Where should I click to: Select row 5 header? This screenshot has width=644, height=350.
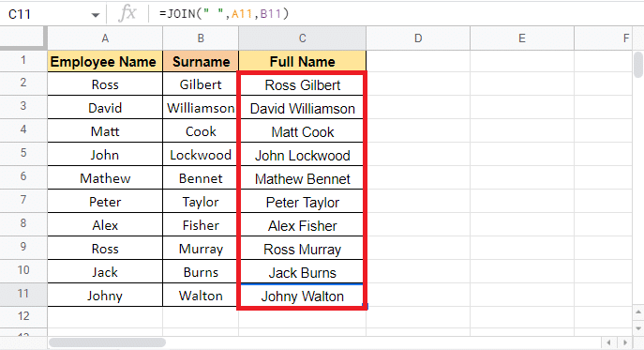[x=23, y=154]
